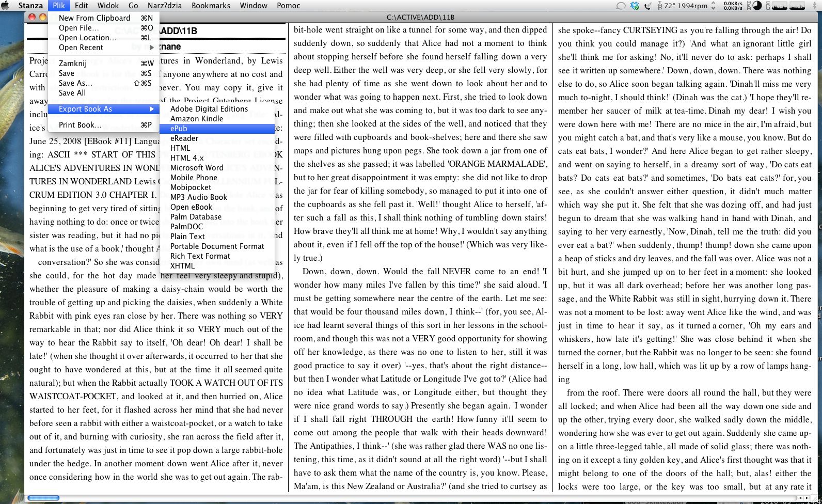822x504 pixels.
Task: Click the Bluetooth icon in menu bar
Action: (813, 6)
